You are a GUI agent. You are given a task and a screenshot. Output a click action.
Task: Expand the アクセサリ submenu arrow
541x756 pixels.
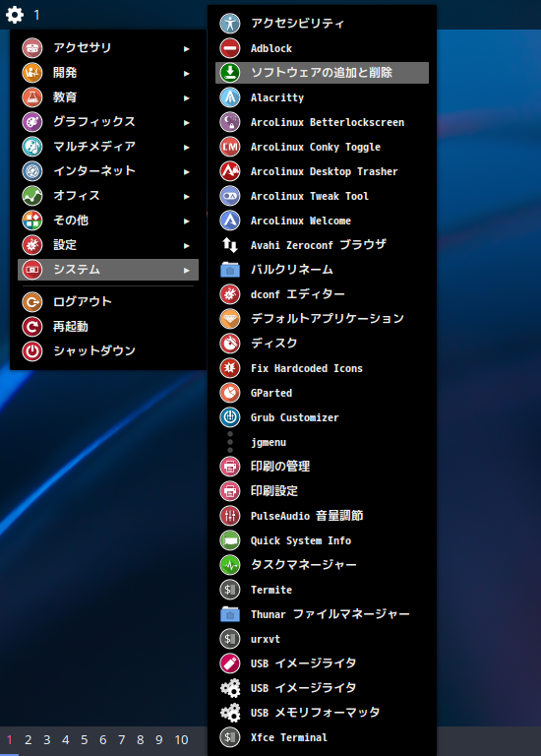(x=187, y=48)
